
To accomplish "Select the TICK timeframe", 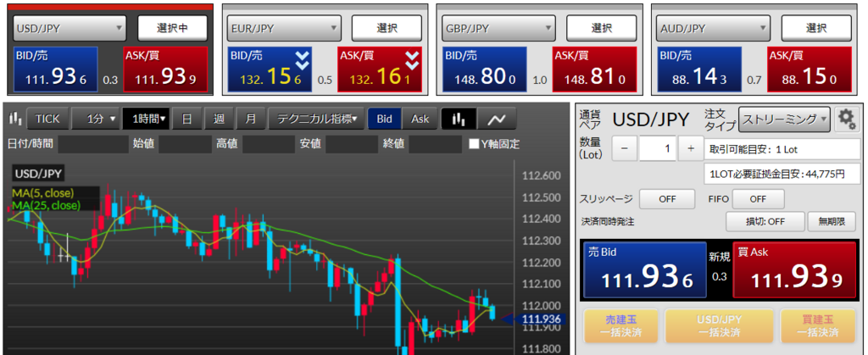I will pyautogui.click(x=47, y=119).
